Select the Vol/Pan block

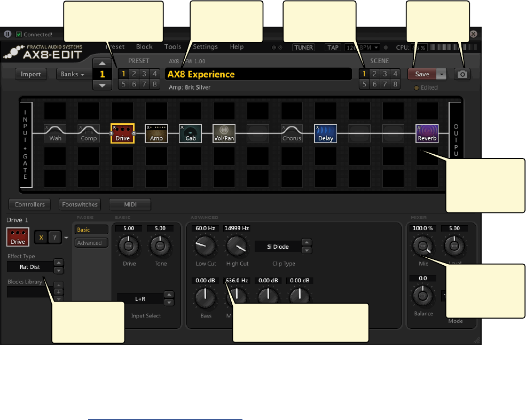point(224,133)
